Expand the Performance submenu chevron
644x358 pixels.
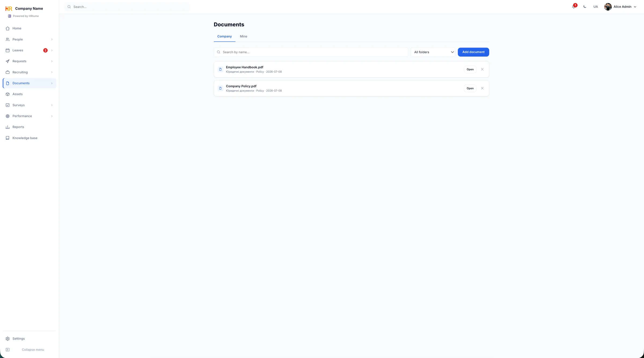click(52, 116)
